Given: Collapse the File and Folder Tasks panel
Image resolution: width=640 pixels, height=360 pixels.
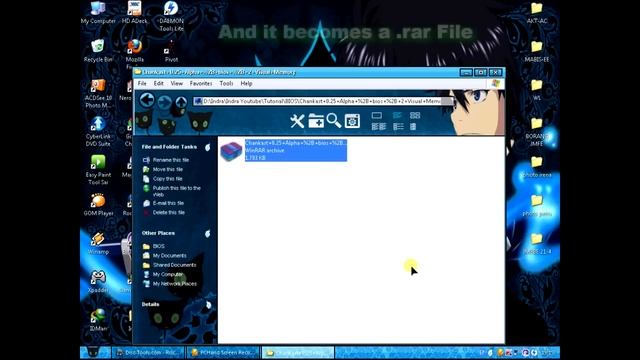Looking at the screenshot, I should [x=207, y=147].
